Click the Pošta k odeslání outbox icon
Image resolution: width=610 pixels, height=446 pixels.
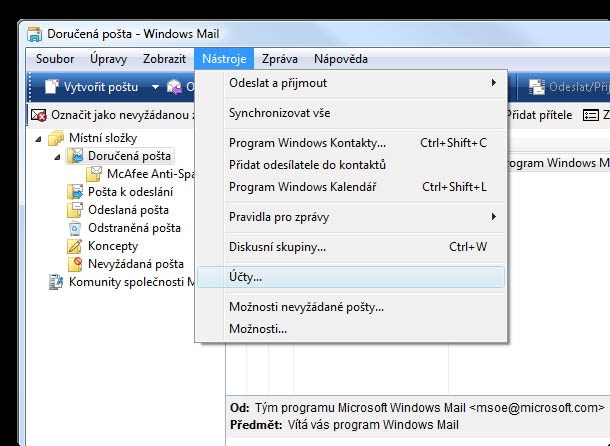tap(75, 191)
